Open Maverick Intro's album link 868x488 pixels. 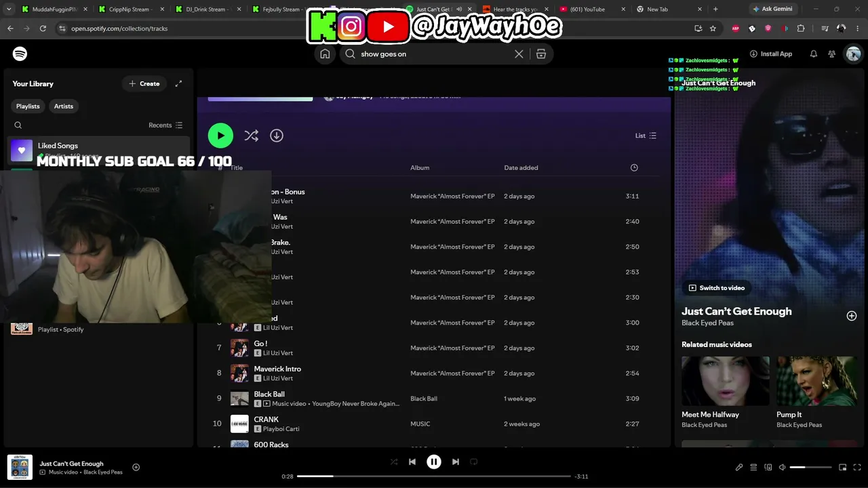(452, 373)
